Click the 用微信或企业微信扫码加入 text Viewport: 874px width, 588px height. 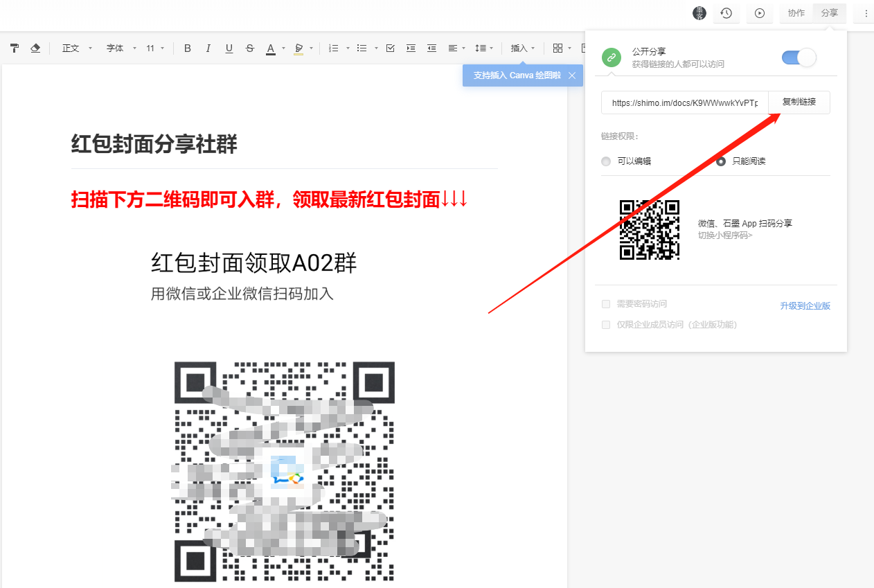242,294
